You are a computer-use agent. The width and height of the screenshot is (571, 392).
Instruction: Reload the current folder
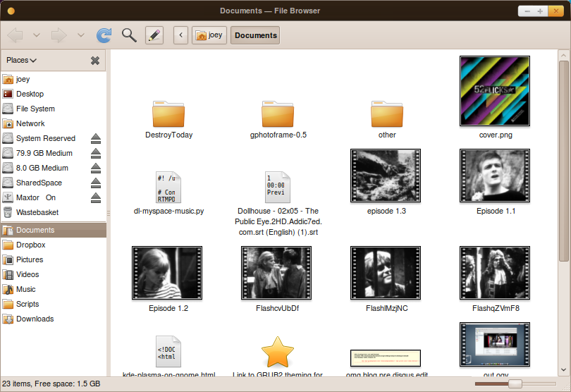click(x=104, y=35)
